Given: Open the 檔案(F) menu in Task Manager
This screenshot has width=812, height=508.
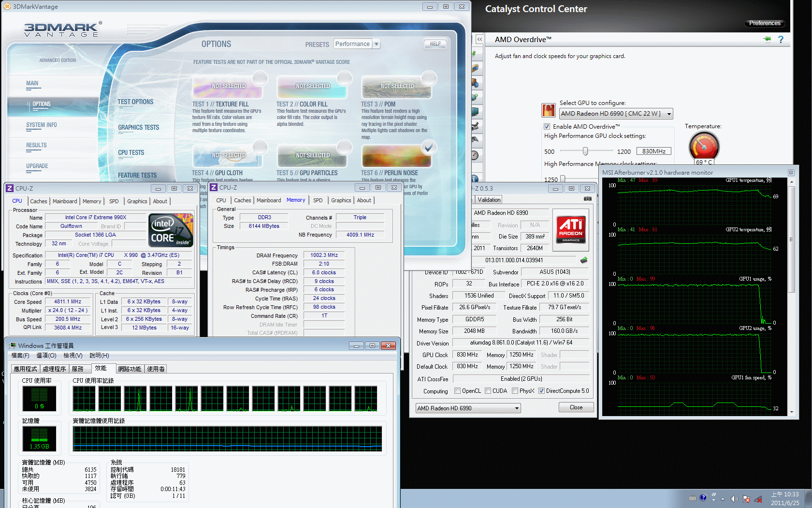Looking at the screenshot, I should [x=20, y=356].
